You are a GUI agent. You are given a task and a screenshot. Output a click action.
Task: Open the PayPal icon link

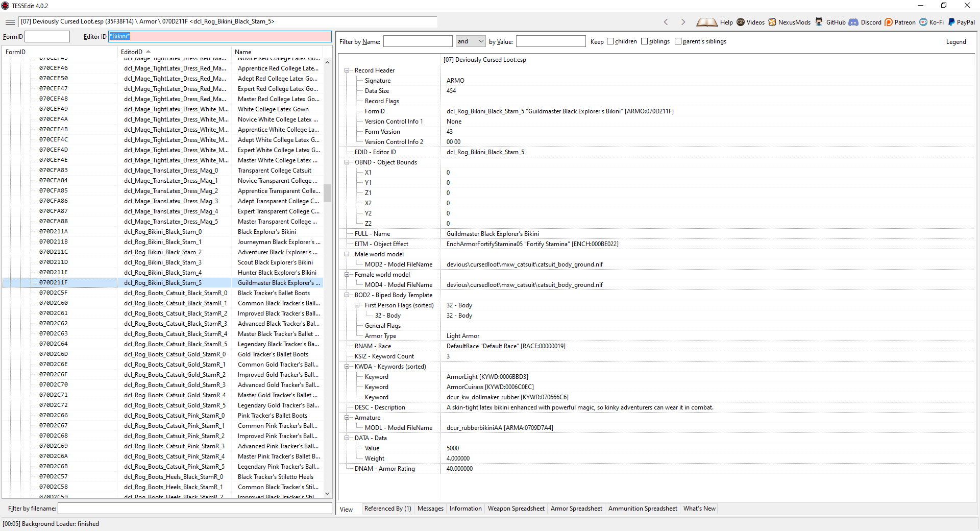[x=951, y=22]
